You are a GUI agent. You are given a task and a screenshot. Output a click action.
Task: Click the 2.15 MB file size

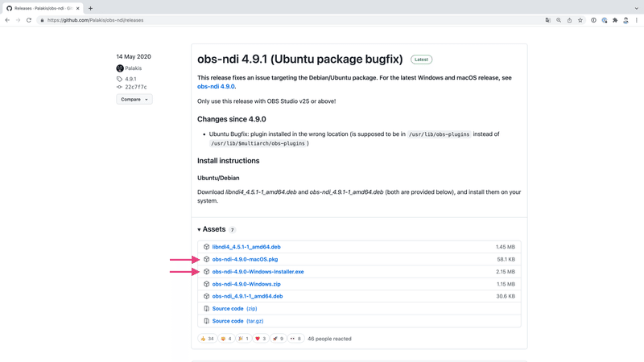point(506,272)
